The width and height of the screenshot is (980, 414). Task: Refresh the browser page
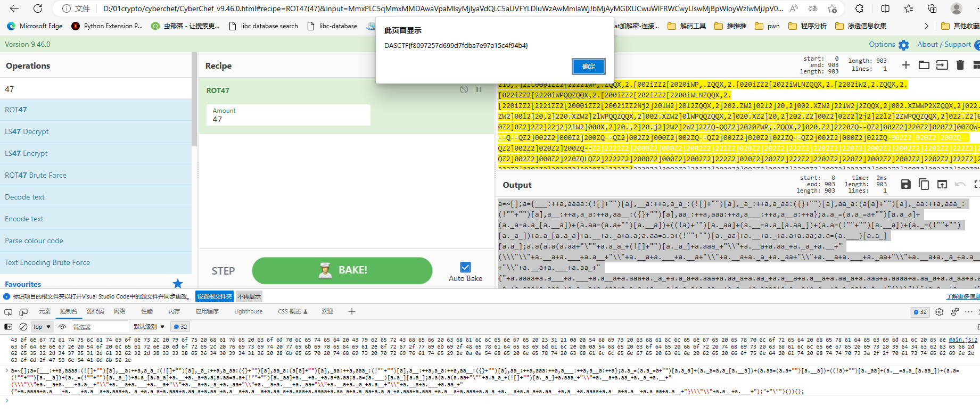point(38,9)
